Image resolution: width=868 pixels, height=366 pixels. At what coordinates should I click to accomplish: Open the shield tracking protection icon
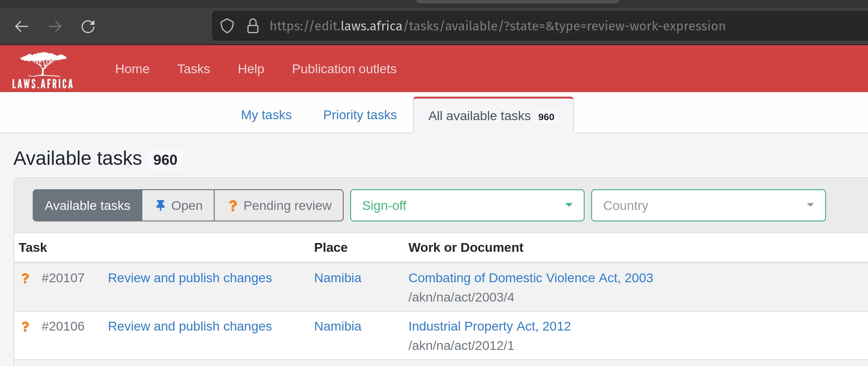tap(227, 26)
